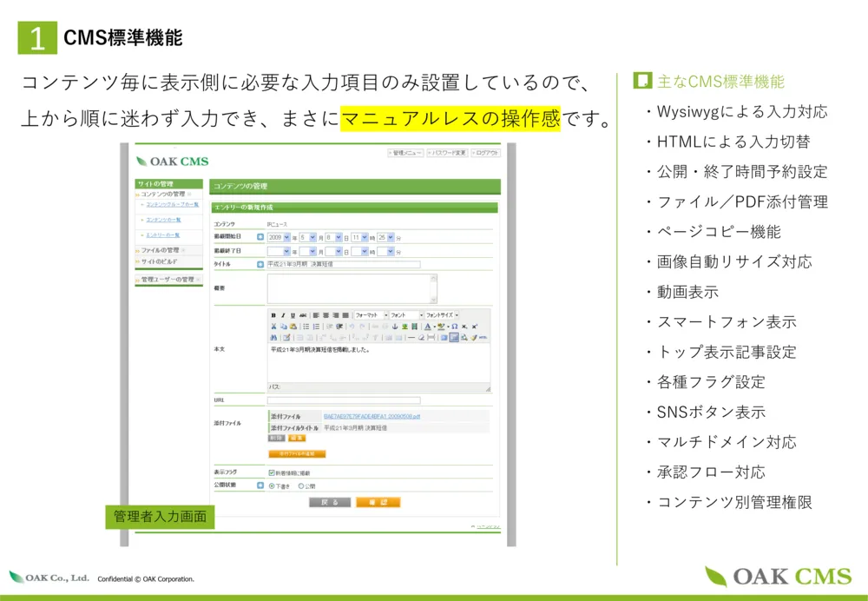The height and width of the screenshot is (601, 868).
Task: Insert special character using Omega icon
Action: coord(454,327)
